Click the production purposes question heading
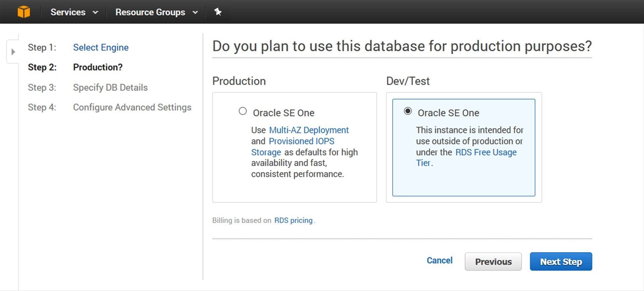Viewport: 644px width, 291px height. pos(402,46)
